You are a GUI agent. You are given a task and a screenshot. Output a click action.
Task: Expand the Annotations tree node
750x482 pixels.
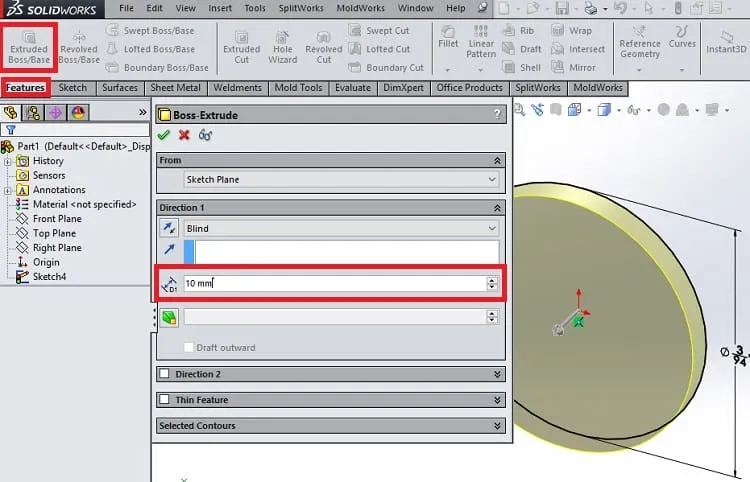point(7,190)
